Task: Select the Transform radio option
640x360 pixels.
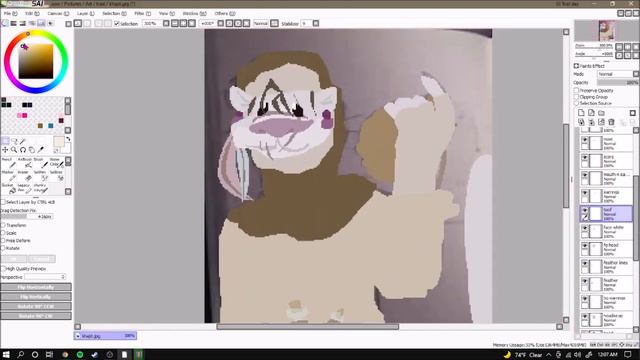Action: [3, 225]
